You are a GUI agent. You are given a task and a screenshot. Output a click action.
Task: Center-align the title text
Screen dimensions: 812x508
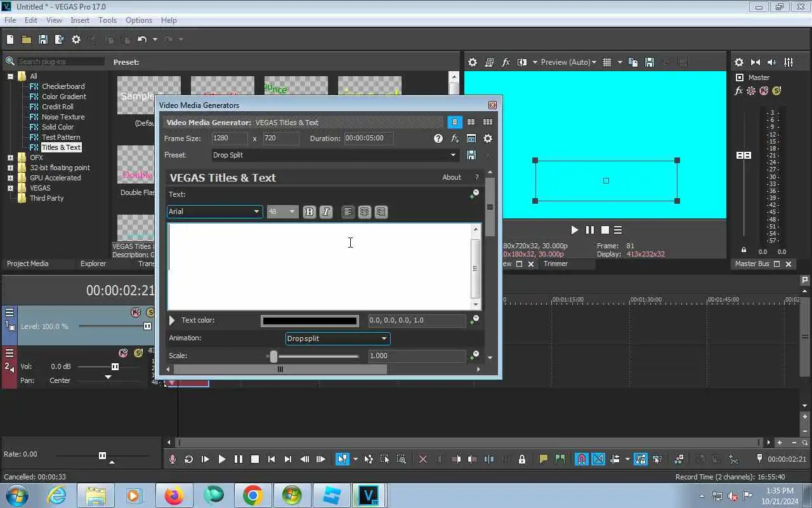coord(364,212)
